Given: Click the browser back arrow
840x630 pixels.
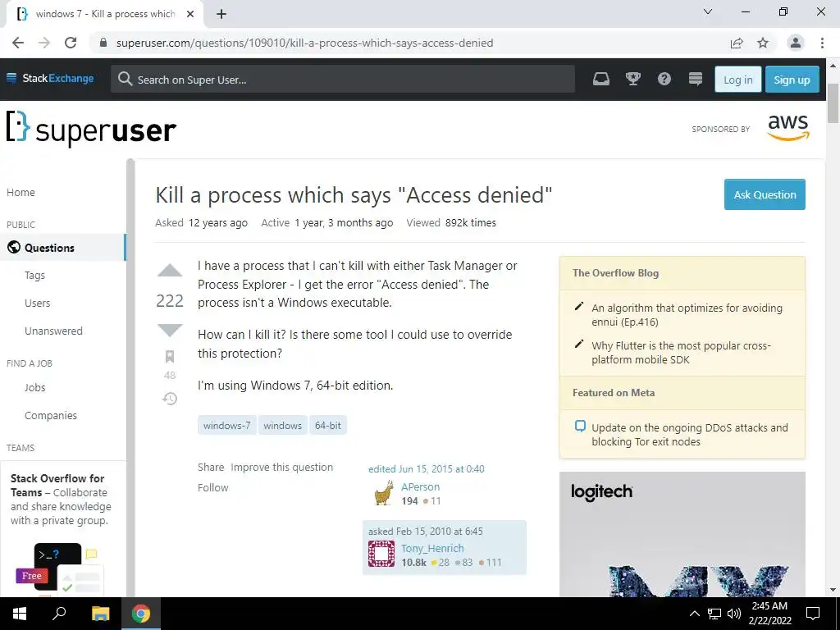Looking at the screenshot, I should (18, 43).
